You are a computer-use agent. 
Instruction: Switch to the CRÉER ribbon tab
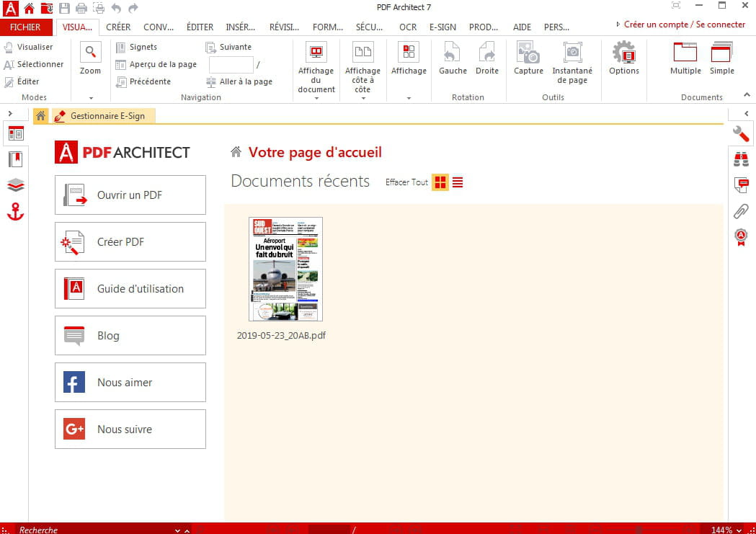coord(118,27)
